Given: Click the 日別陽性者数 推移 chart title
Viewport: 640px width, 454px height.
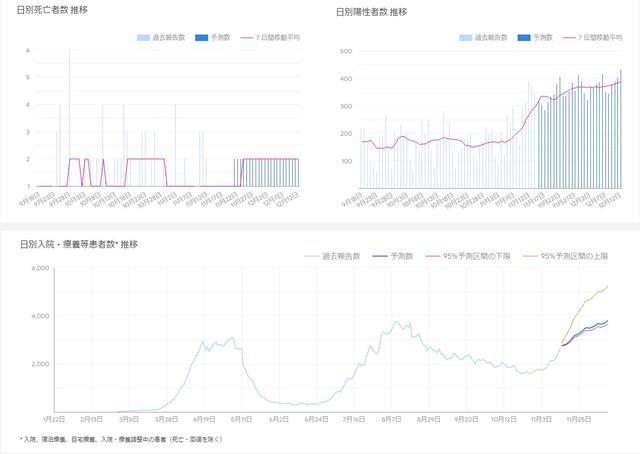Looking at the screenshot, I should 371,12.
